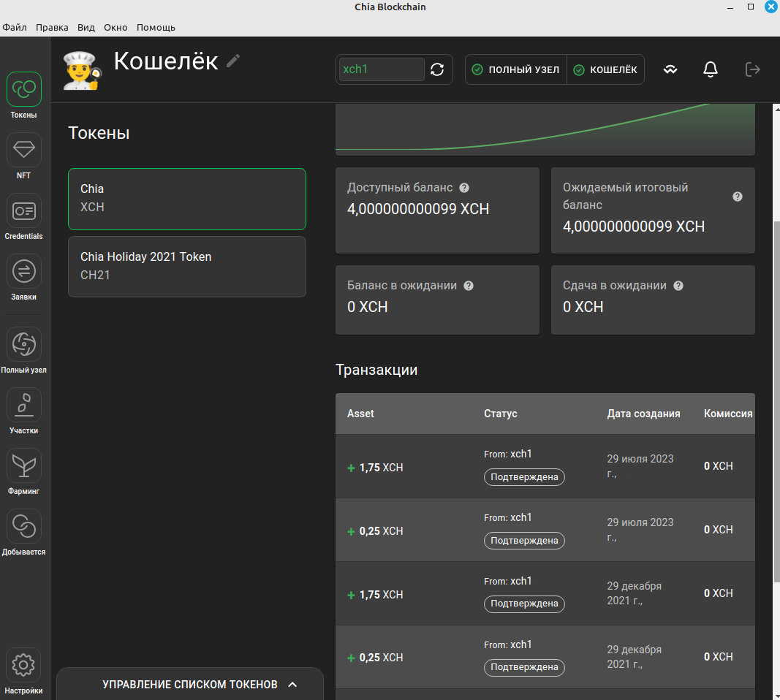Open notifications bell icon
This screenshot has height=700, width=780.
point(711,69)
